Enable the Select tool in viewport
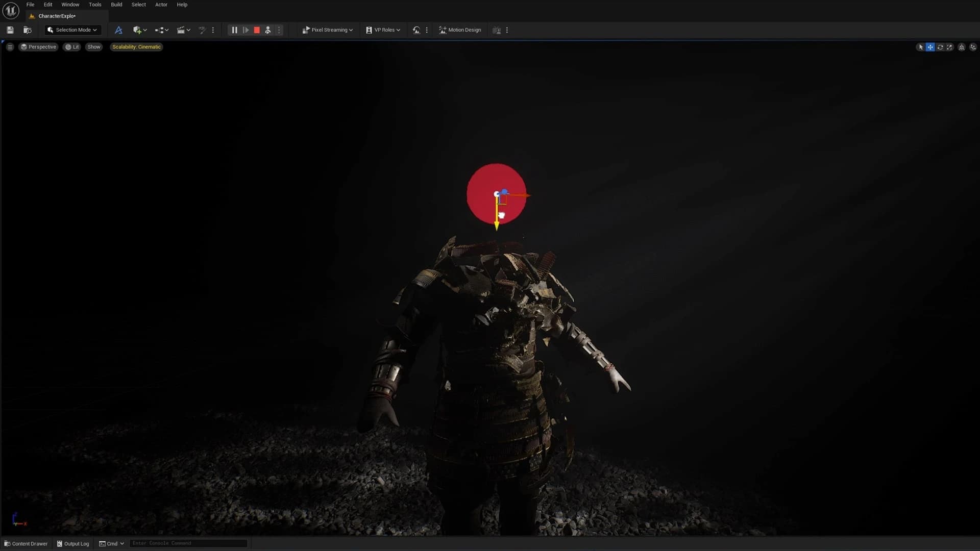This screenshot has width=980, height=551. coord(920,46)
